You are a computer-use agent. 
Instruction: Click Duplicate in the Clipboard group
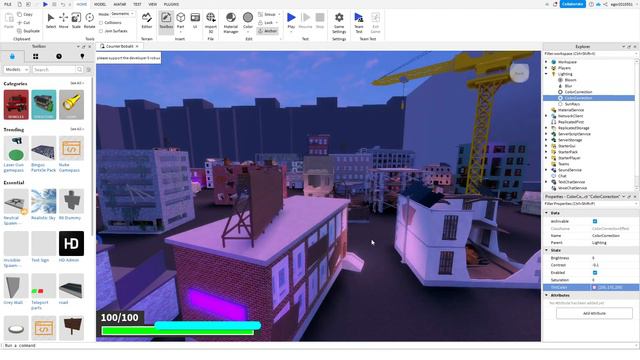pyautogui.click(x=28, y=31)
